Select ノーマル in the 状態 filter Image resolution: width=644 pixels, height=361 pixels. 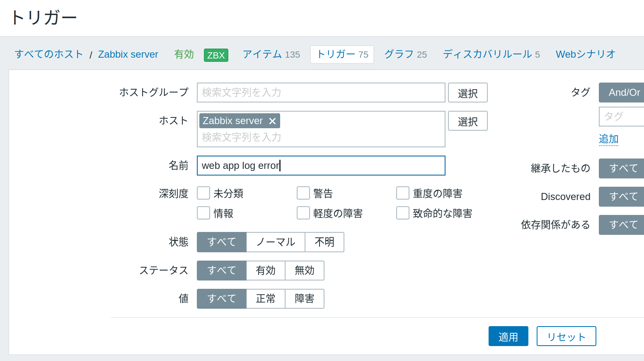pyautogui.click(x=275, y=242)
